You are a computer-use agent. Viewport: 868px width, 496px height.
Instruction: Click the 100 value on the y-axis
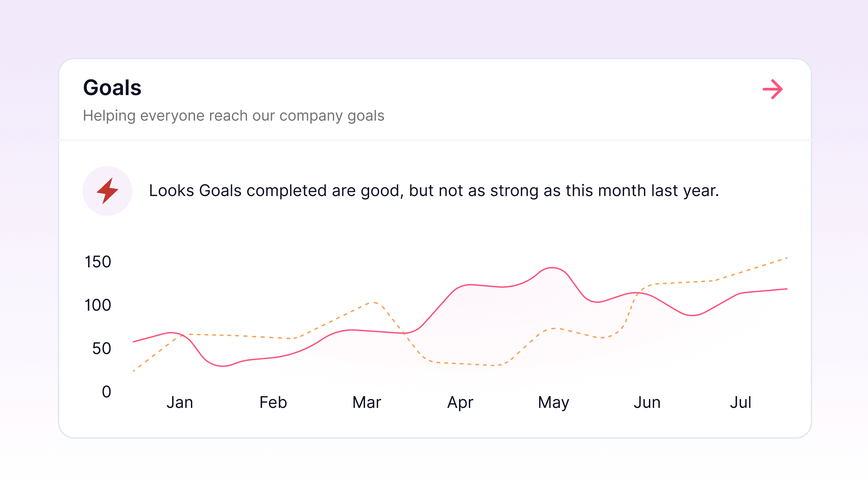point(98,305)
